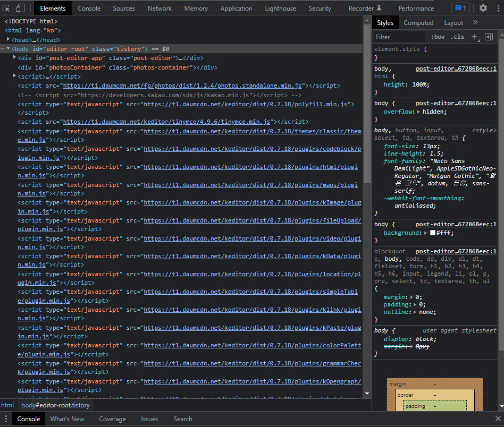Open the Recorder tab
Image resolution: width=504 pixels, height=427 pixels.
pyautogui.click(x=365, y=8)
